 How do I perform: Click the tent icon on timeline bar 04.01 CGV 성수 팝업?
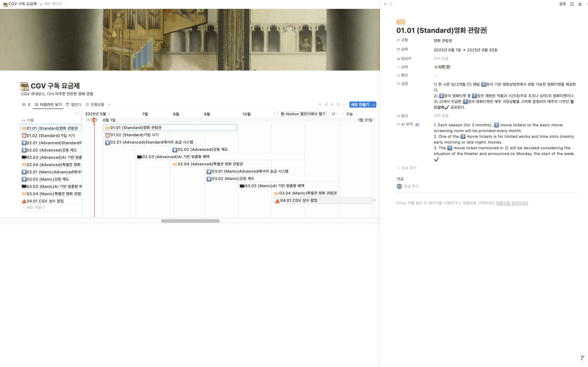coord(277,201)
